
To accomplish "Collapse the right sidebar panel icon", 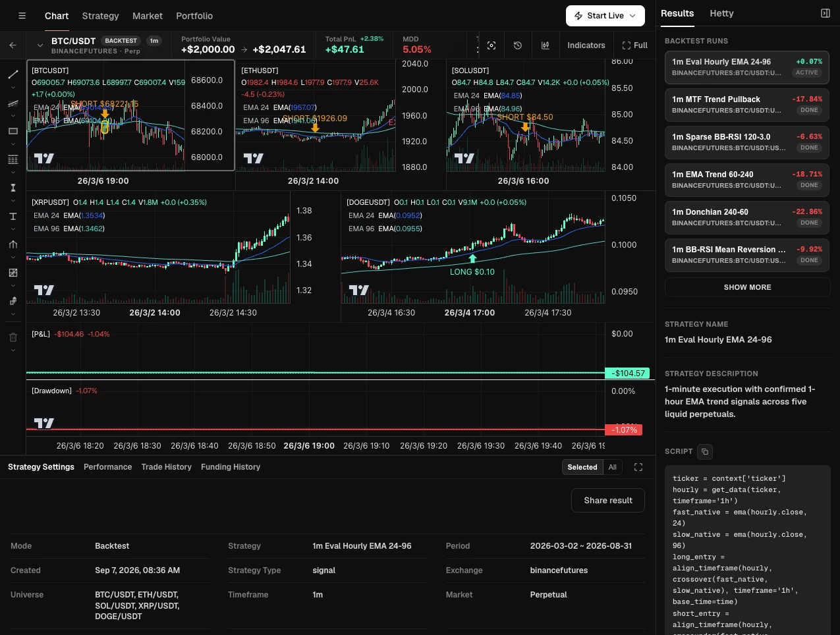I will 825,13.
